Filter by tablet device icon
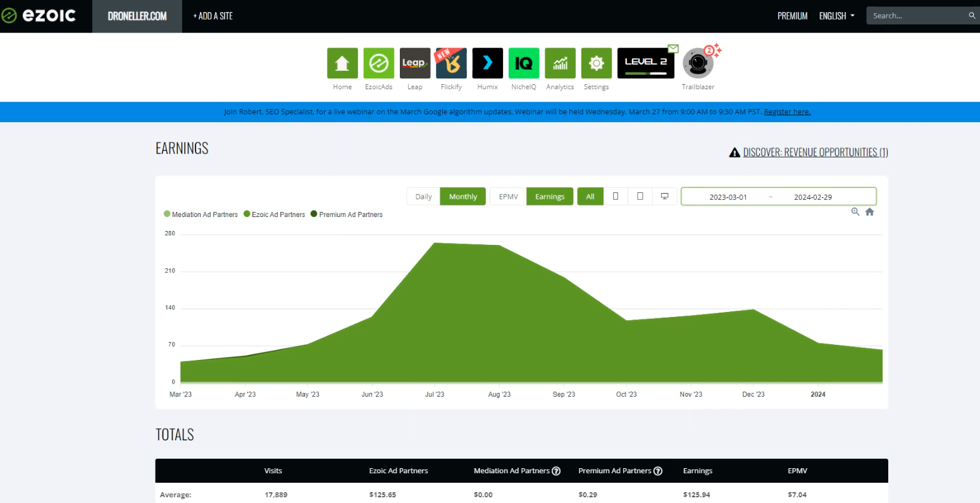 point(640,197)
